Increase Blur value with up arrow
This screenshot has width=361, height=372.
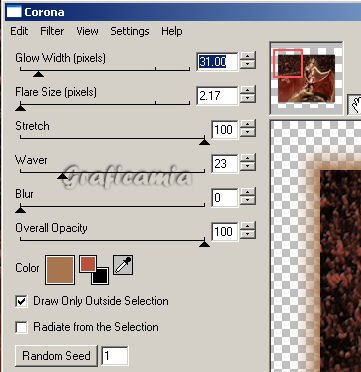coord(248,193)
